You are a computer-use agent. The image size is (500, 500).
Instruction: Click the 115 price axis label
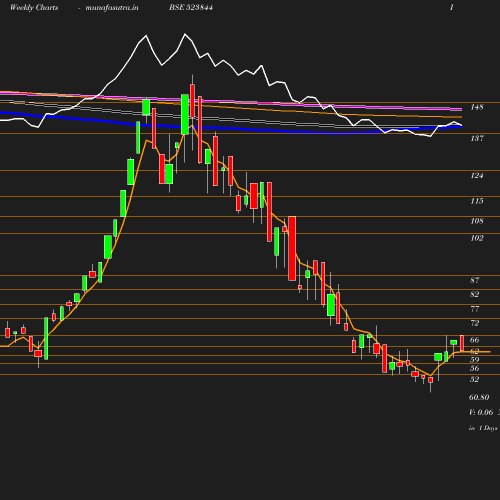477,201
